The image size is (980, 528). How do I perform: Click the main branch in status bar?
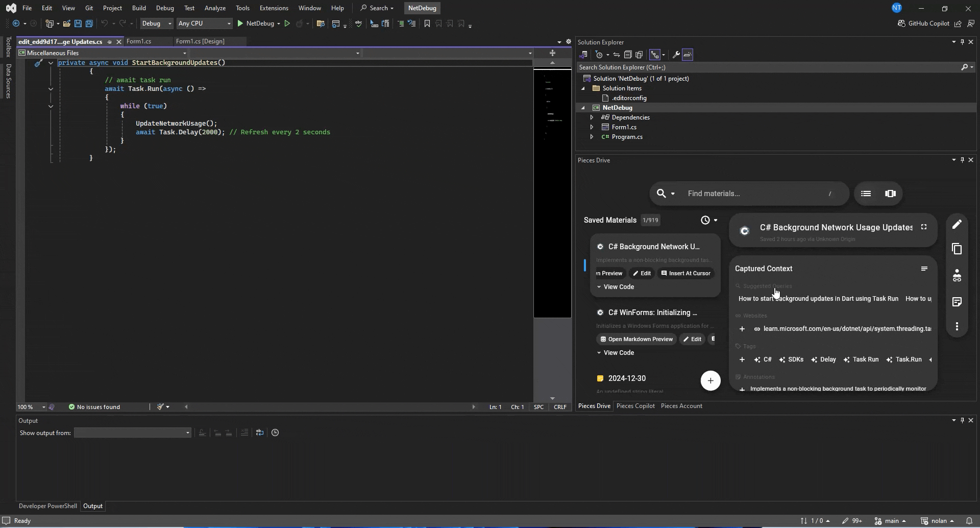pos(891,521)
